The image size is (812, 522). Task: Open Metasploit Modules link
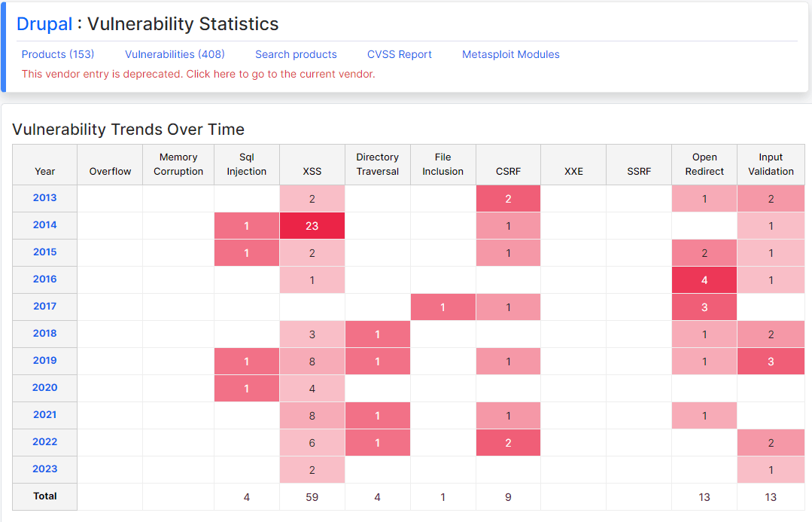(511, 54)
